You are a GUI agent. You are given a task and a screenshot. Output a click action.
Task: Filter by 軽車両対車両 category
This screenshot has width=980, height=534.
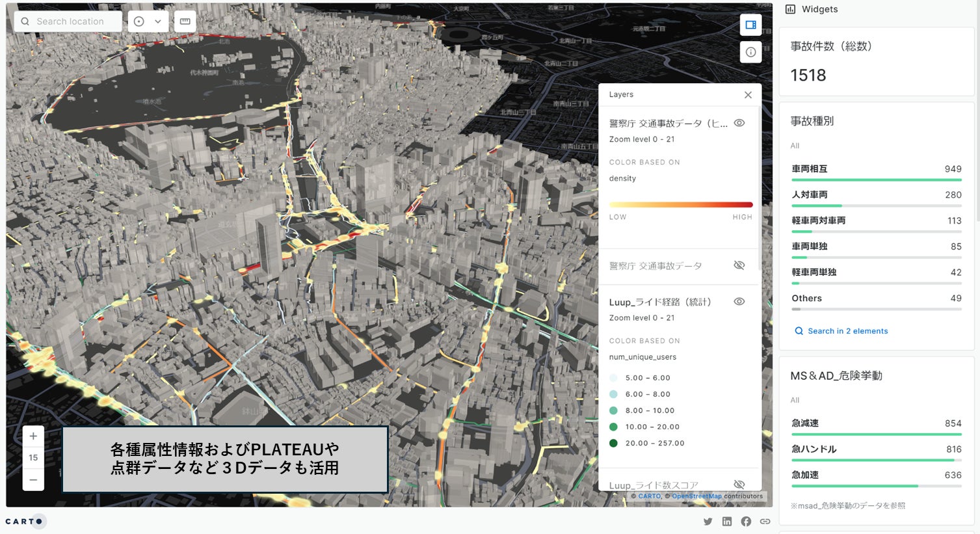point(877,224)
